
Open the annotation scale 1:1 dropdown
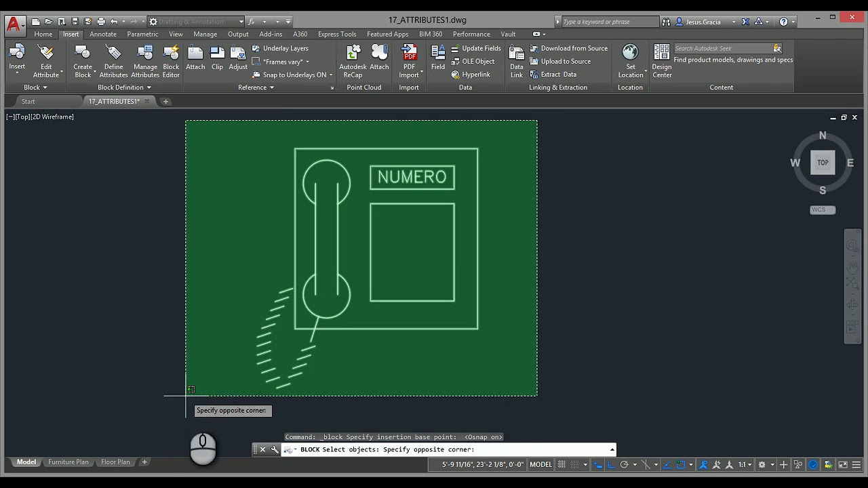(x=745, y=465)
